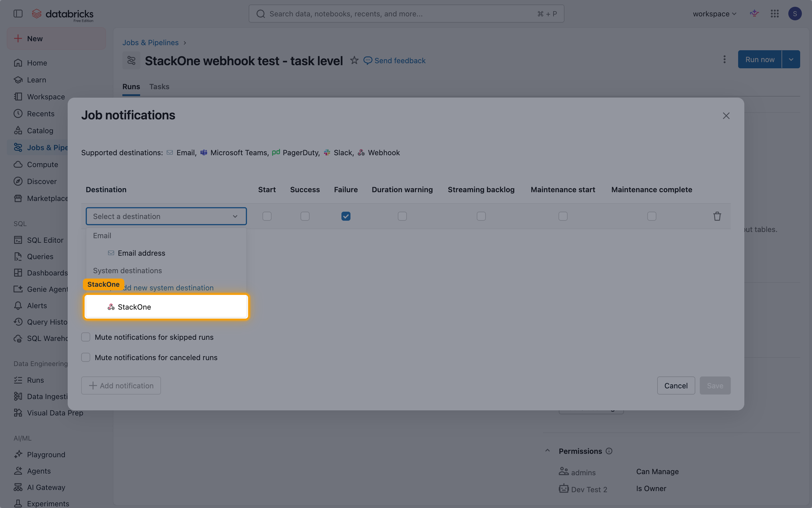This screenshot has width=812, height=508.
Task: Collapse the sidebar panel icon
Action: 18,14
